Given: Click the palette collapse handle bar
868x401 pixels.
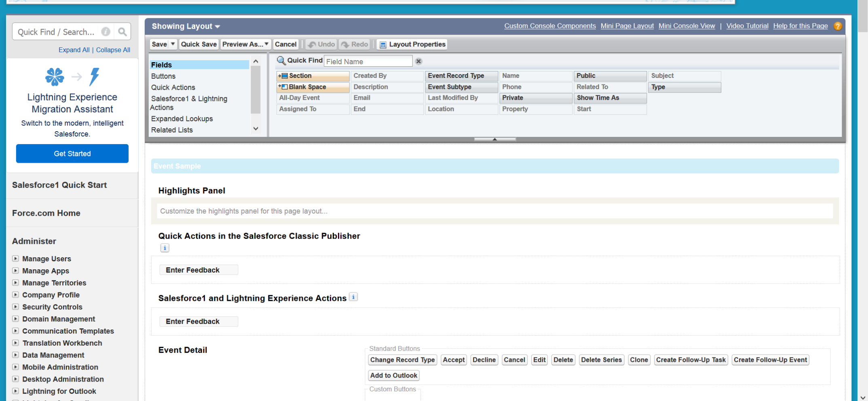Looking at the screenshot, I should 494,139.
